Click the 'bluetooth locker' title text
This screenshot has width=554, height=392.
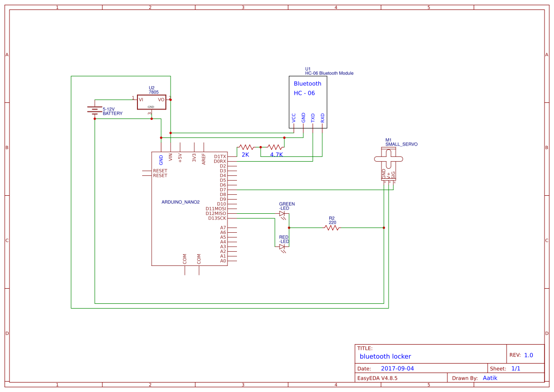pyautogui.click(x=385, y=356)
